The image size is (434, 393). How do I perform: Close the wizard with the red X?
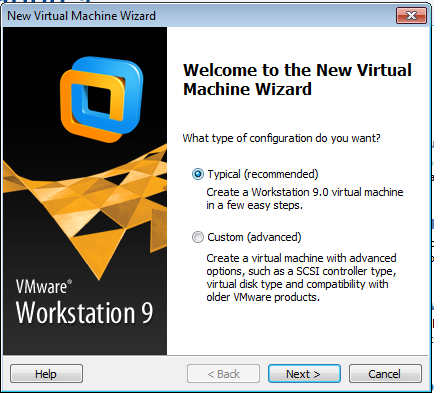[412, 16]
